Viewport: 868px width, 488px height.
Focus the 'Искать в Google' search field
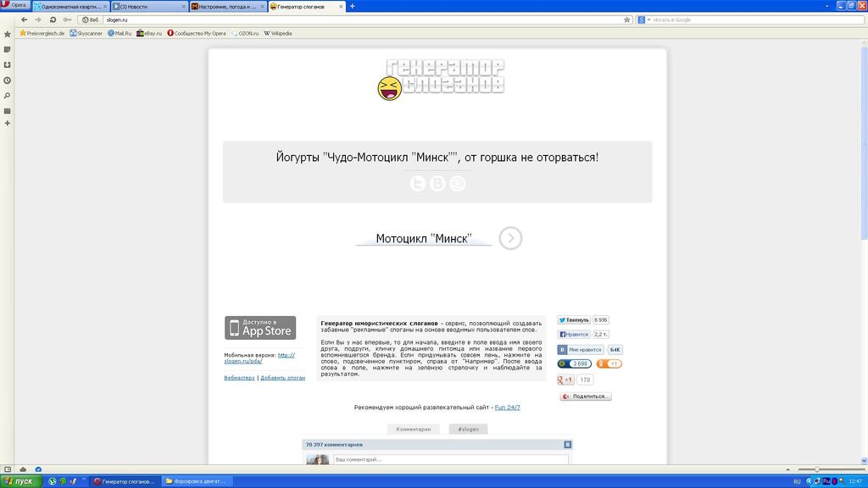[757, 20]
